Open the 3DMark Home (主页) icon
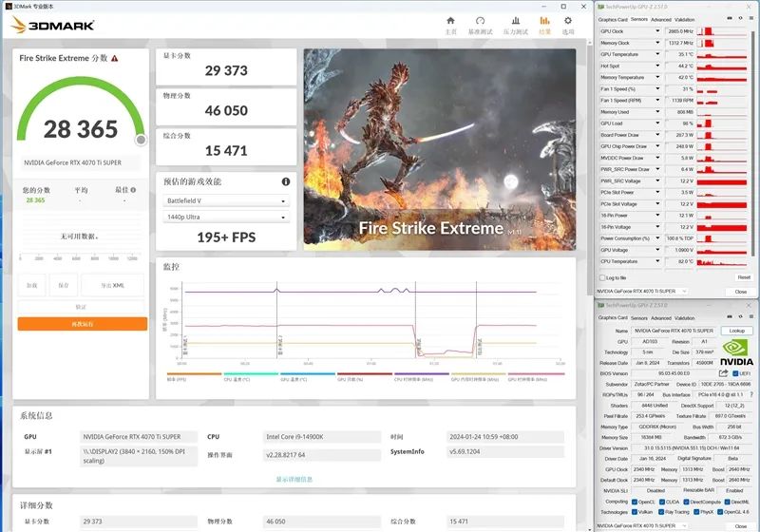Screen dimensions: 760x532 click(451, 21)
